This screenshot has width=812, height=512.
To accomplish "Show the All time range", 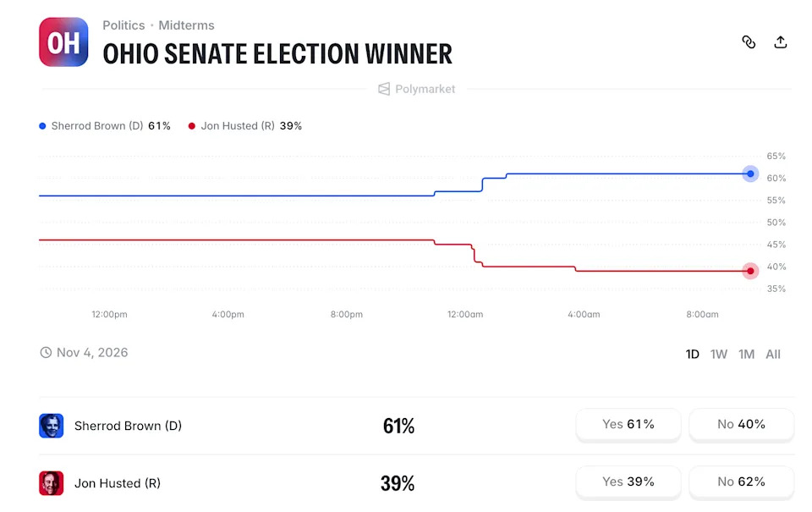I will point(773,354).
